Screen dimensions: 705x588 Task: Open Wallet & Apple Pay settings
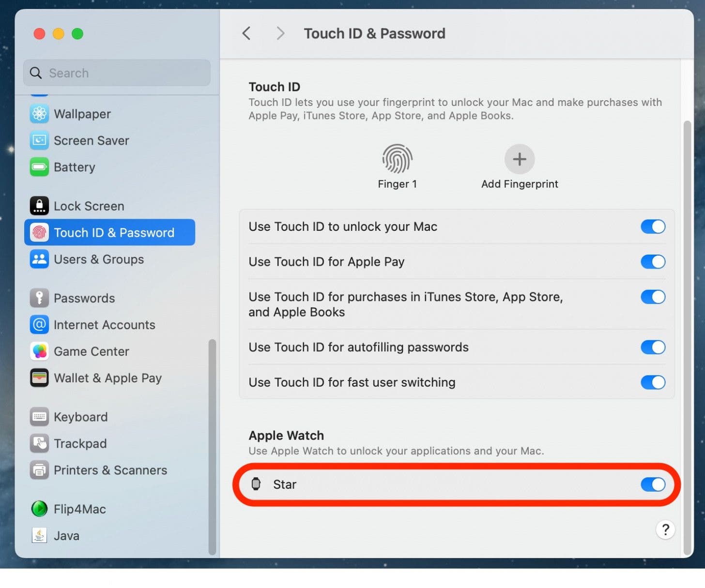pyautogui.click(x=107, y=378)
